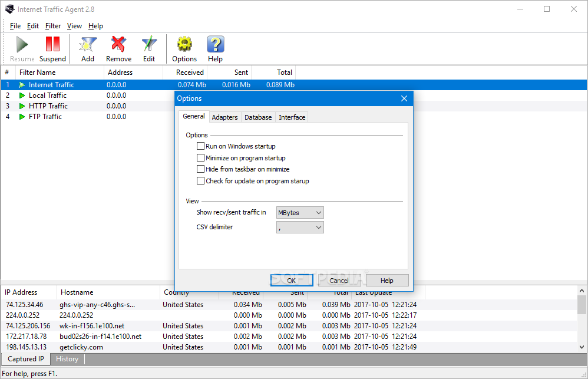Viewport: 588px width, 379px height.
Task: Click the application icon in the title bar
Action: coord(10,9)
